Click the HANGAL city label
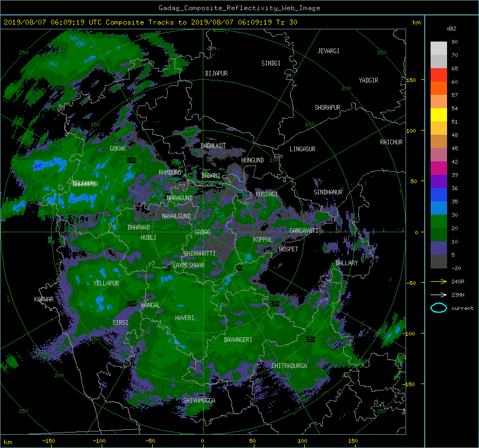The width and height of the screenshot is (479, 448). (x=150, y=305)
